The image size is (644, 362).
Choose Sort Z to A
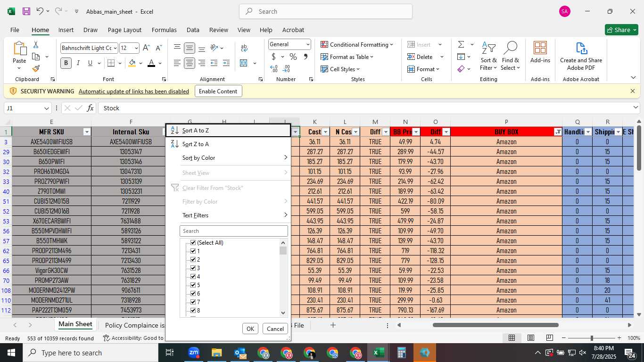pos(229,144)
